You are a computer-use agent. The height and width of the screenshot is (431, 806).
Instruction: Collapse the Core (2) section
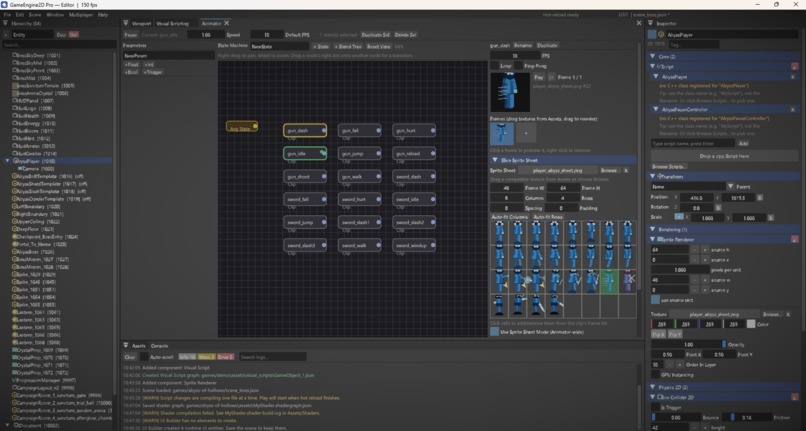[x=653, y=57]
